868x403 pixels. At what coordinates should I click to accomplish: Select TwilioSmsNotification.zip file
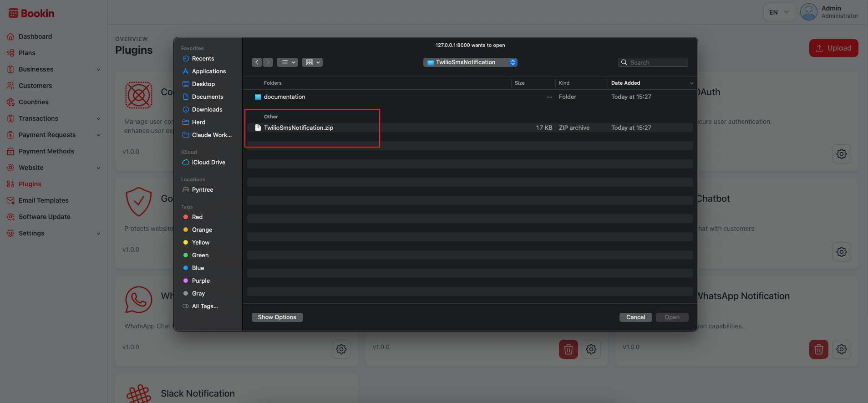click(x=470, y=128)
